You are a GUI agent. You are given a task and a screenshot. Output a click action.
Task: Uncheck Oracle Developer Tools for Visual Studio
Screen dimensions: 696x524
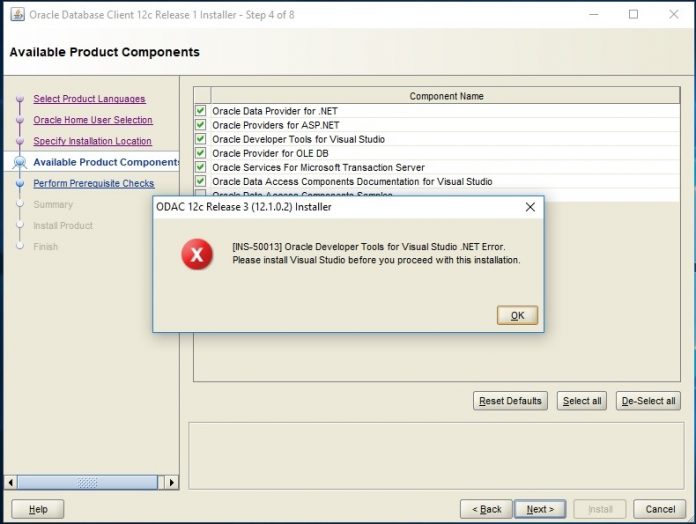201,139
